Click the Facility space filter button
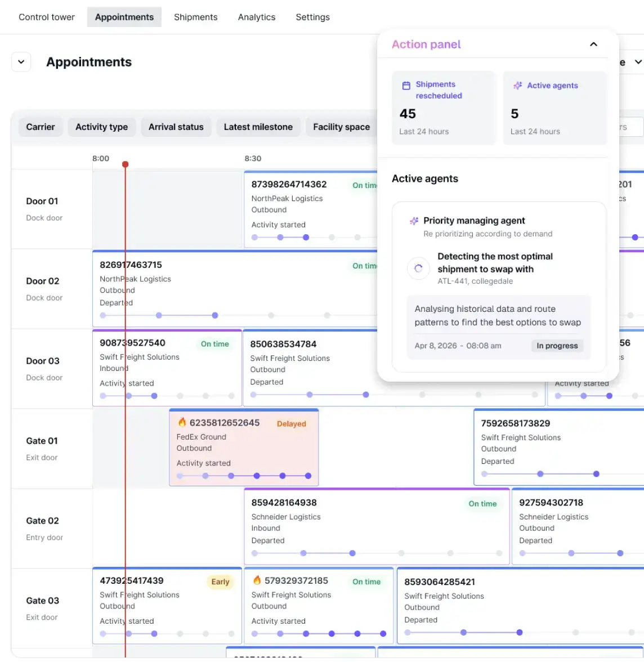Viewport: 644px width, 662px height. point(341,127)
